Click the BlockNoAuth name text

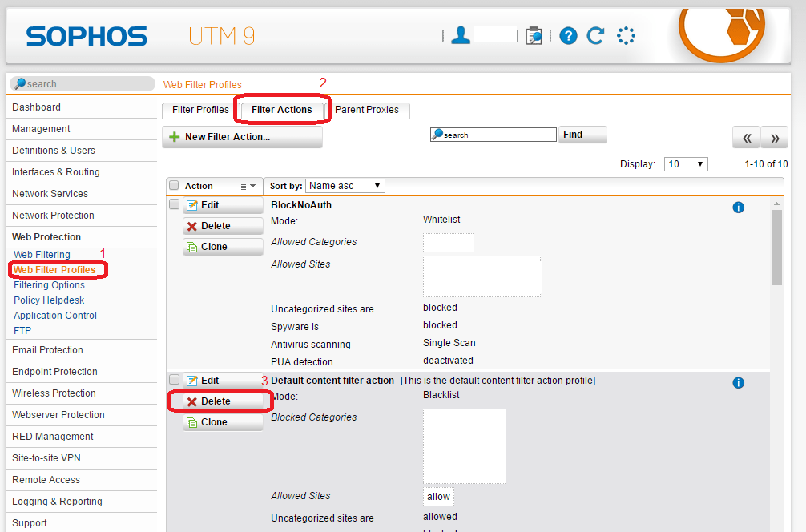click(x=301, y=204)
